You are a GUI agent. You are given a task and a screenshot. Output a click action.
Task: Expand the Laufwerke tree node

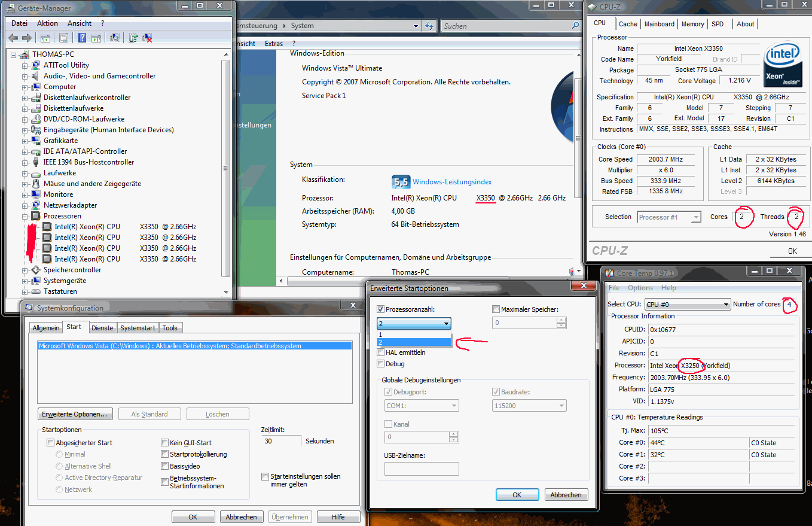[x=25, y=173]
